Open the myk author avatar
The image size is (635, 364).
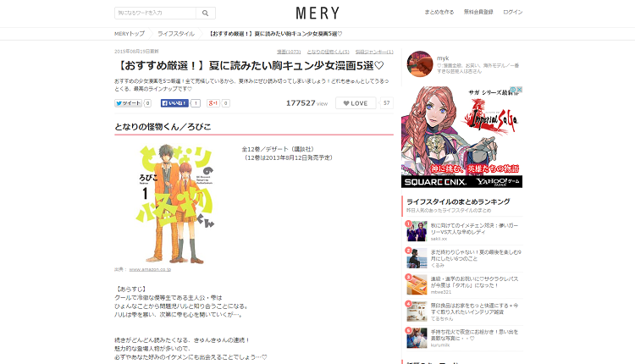point(420,64)
